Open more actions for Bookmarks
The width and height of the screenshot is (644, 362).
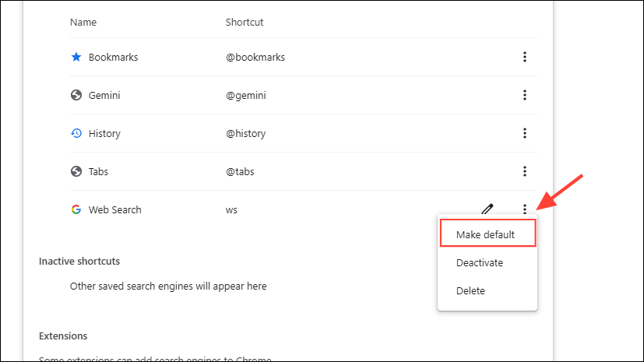525,57
